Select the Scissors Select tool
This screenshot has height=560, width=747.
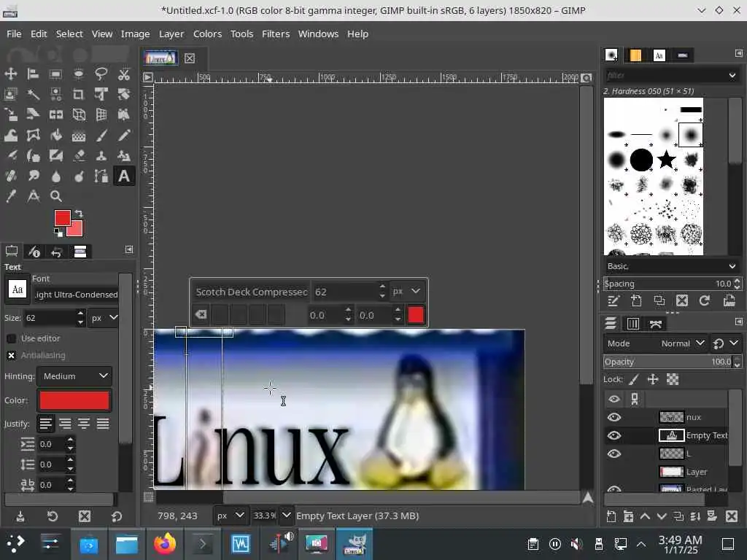pos(124,74)
